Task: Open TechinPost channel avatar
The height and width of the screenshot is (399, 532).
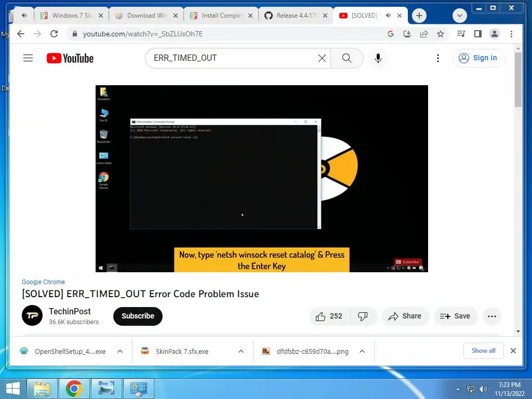Action: coord(32,315)
